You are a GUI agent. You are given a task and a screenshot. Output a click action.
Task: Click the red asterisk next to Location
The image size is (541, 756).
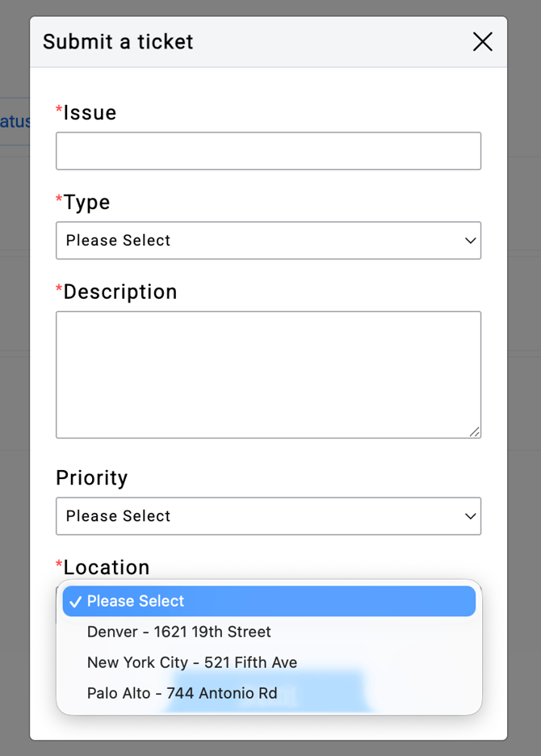59,565
